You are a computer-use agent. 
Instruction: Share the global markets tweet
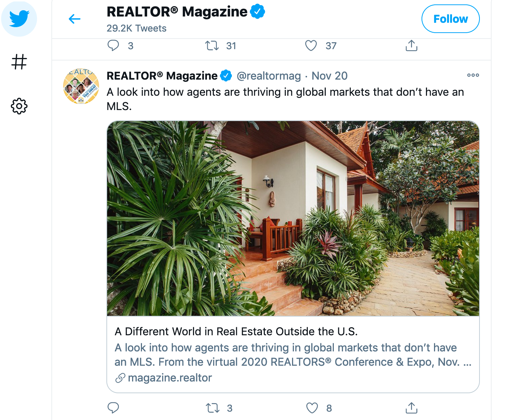point(412,408)
